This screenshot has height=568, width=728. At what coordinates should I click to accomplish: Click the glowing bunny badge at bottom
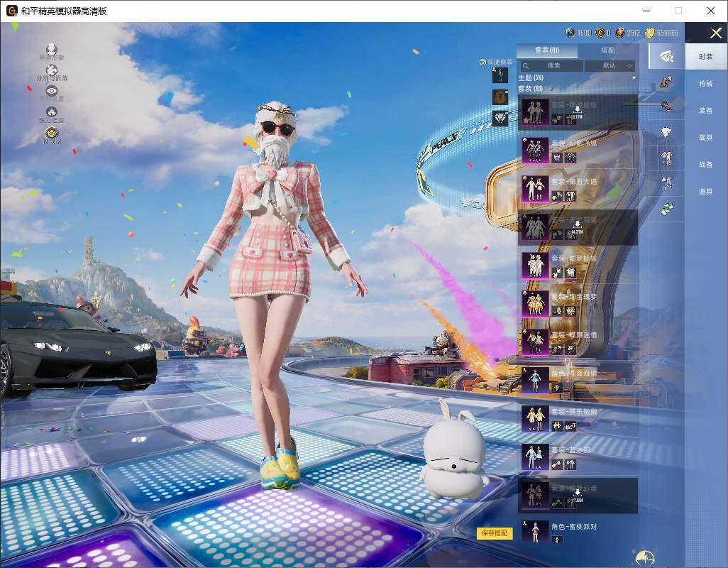[x=645, y=558]
